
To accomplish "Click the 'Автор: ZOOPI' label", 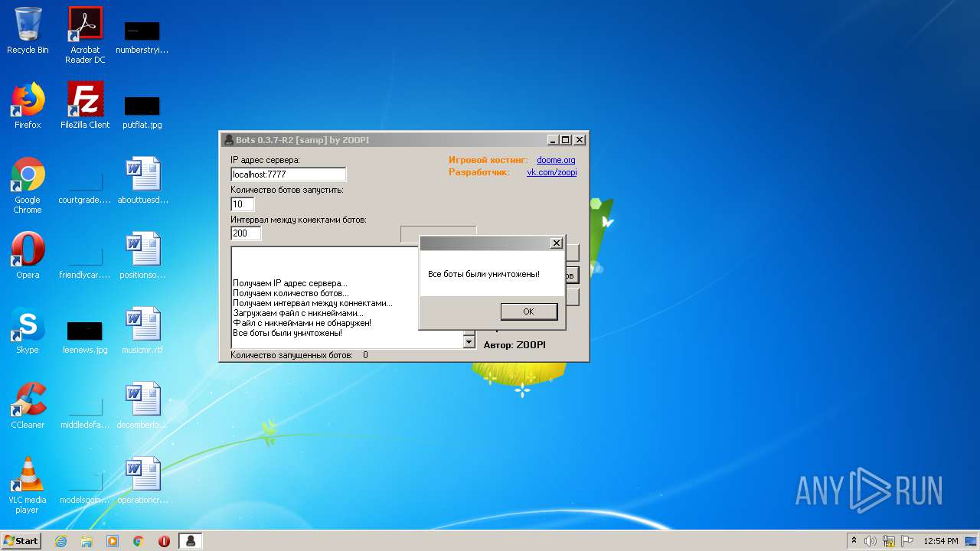I will pyautogui.click(x=514, y=345).
